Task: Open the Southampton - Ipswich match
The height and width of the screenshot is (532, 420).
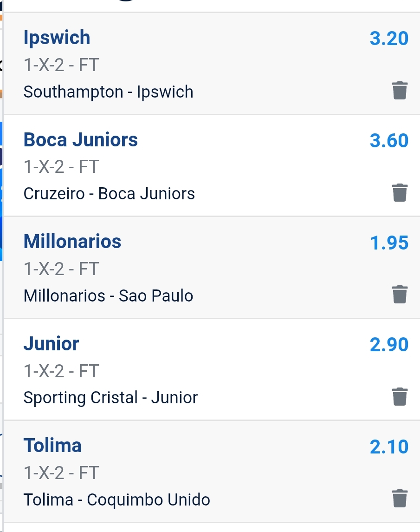Action: click(x=108, y=92)
